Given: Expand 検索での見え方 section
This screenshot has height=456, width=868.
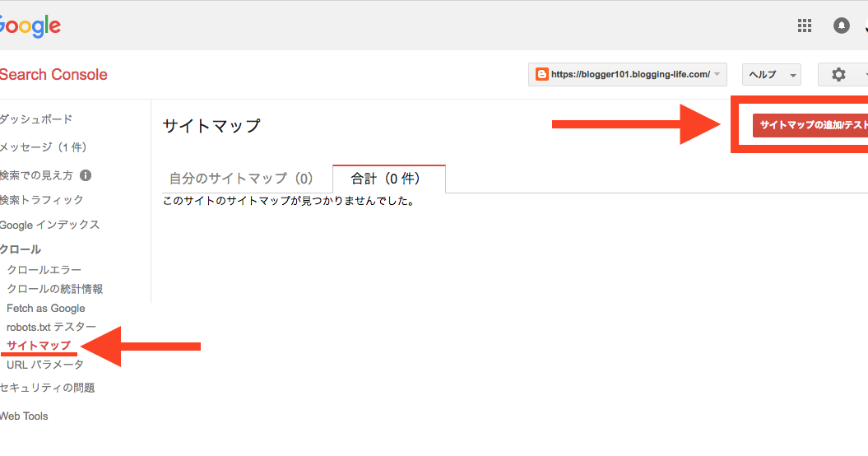Looking at the screenshot, I should [x=36, y=175].
